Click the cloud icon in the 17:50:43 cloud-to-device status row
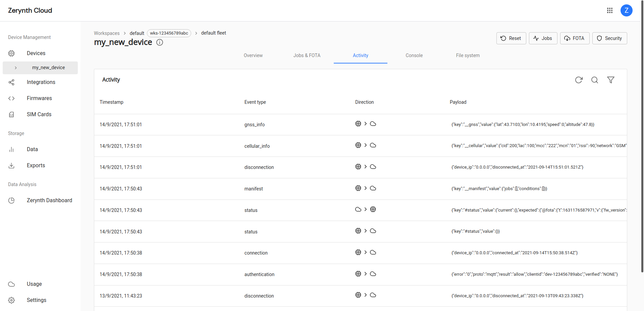This screenshot has height=311, width=644. 358,209
